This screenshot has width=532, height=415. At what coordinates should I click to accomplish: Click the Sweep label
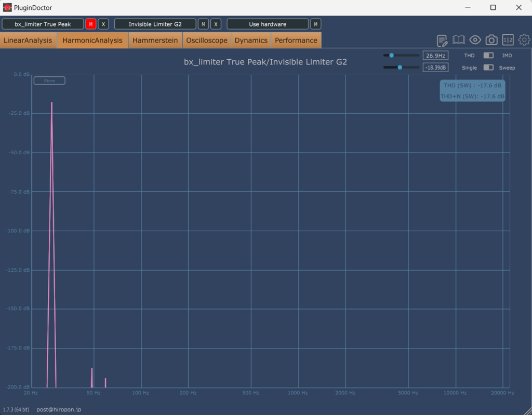[507, 68]
